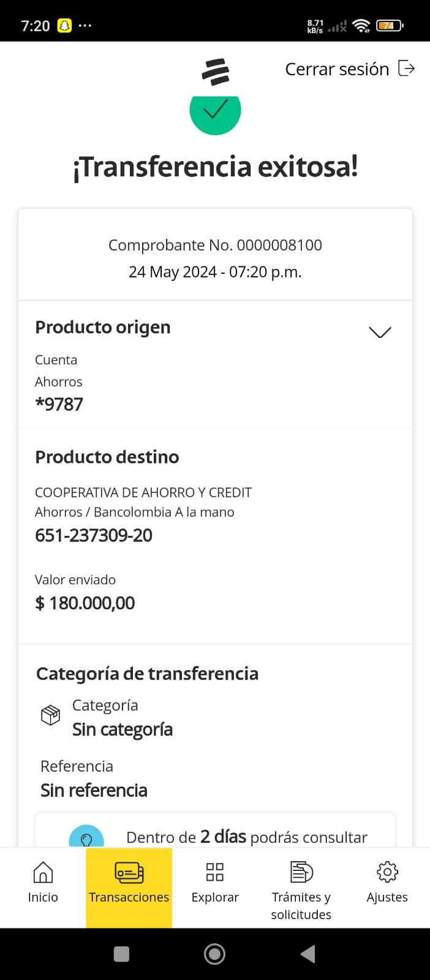The width and height of the screenshot is (430, 980).
Task: Tap the lightbulb tip icon
Action: point(86,838)
